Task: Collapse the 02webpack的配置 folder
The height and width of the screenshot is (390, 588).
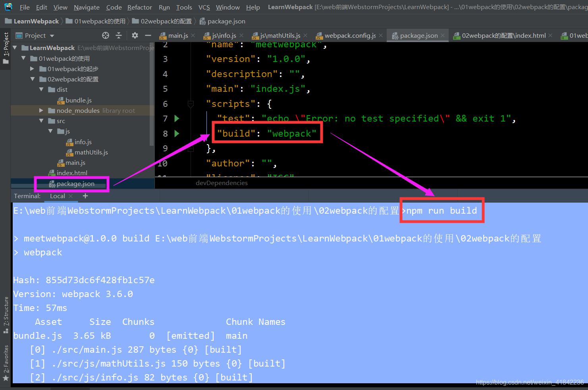Action: (33, 79)
